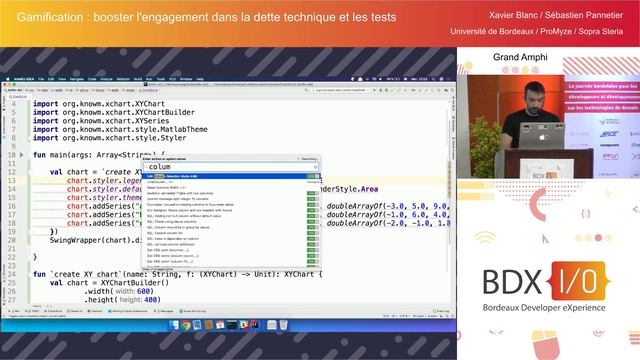The height and width of the screenshot is (360, 640).
Task: Open Google Chrome from the Dock
Action: (186, 325)
